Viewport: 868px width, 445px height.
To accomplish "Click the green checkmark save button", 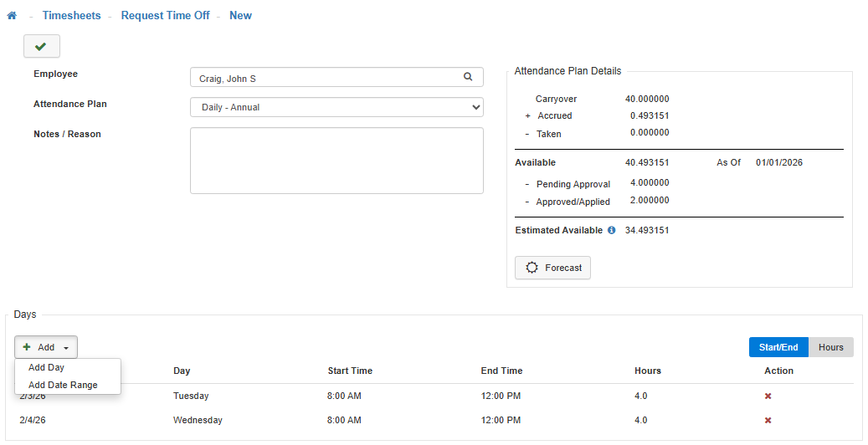I will pyautogui.click(x=41, y=46).
